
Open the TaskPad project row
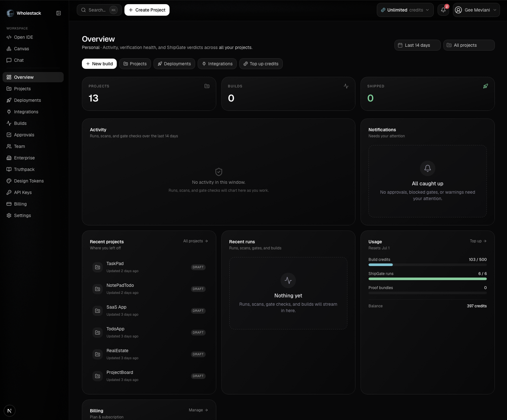149,267
